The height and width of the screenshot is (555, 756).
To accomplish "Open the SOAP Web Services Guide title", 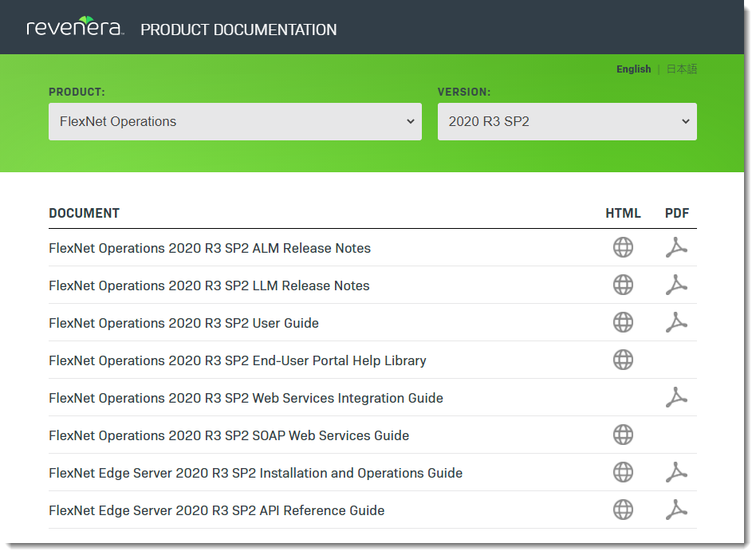I will pos(229,435).
